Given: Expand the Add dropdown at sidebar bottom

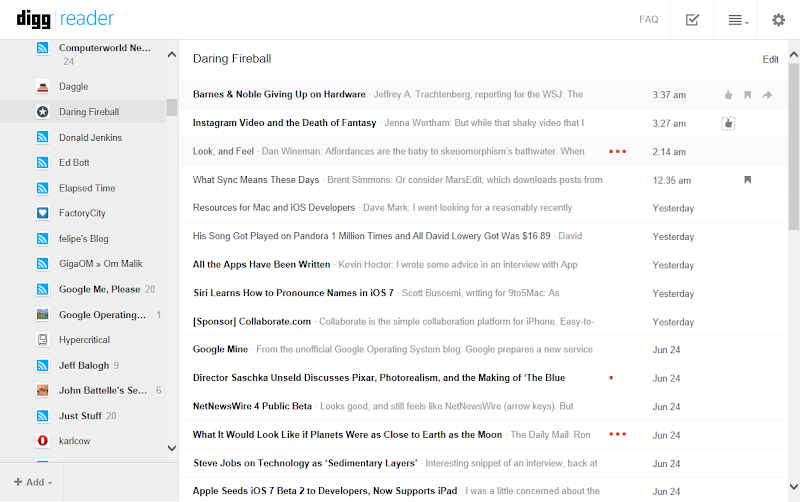Looking at the screenshot, I should [x=32, y=482].
